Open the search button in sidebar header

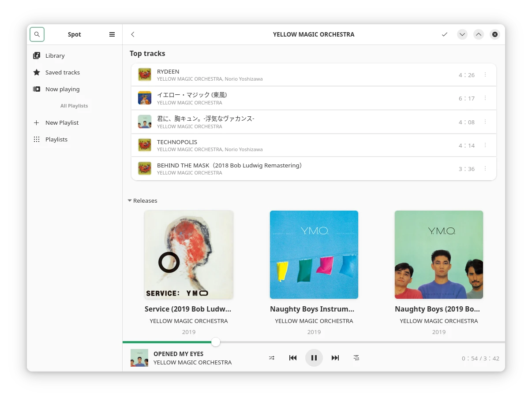coord(37,34)
